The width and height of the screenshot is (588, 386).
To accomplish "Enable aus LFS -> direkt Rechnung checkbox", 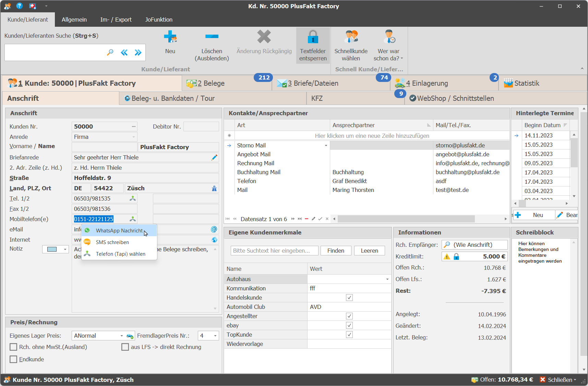I will coord(125,347).
